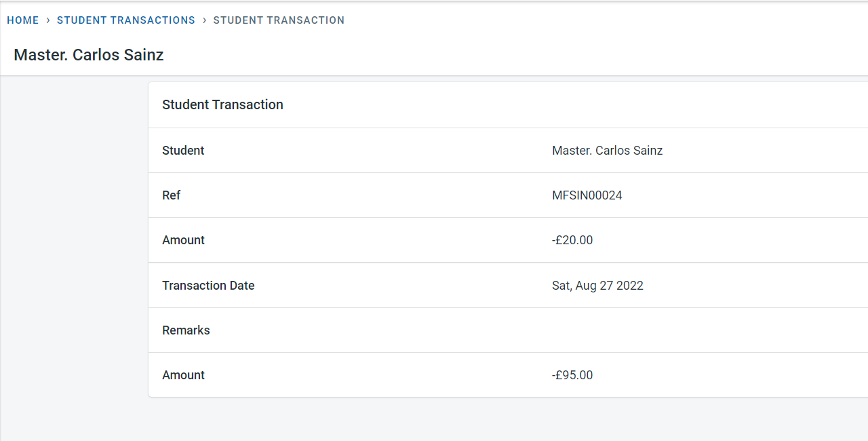The height and width of the screenshot is (441, 868).
Task: Click the Transaction Date label
Action: [x=208, y=286]
